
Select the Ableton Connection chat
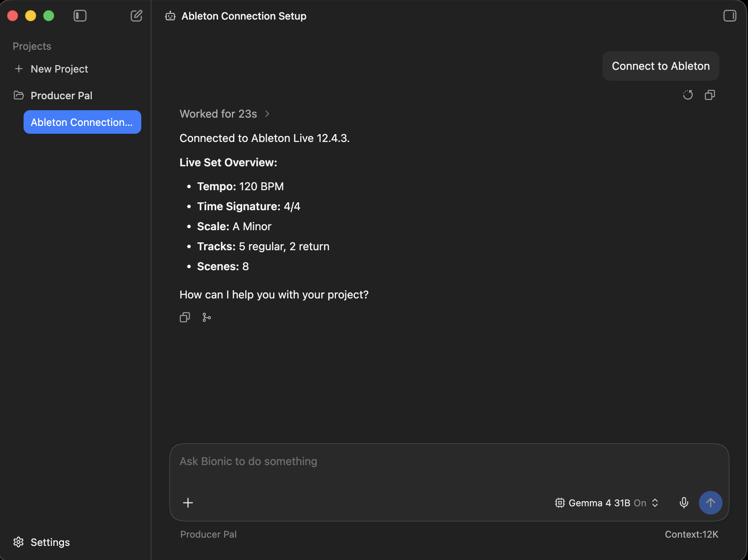[x=82, y=122]
